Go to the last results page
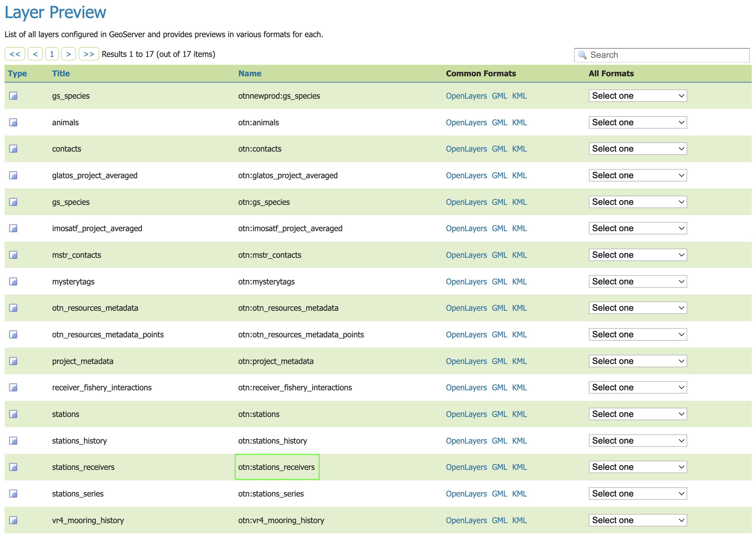 click(89, 54)
